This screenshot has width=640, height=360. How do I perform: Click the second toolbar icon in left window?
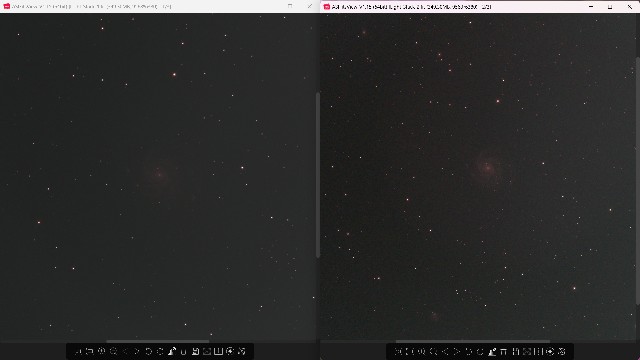coord(90,351)
